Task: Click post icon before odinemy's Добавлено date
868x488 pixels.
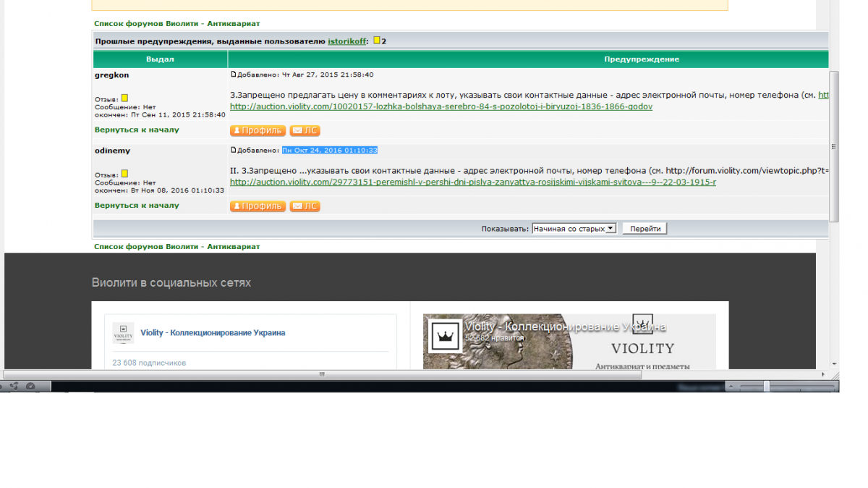Action: pos(234,150)
